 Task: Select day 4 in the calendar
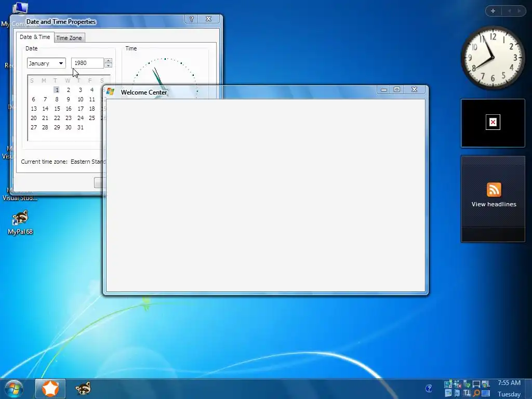(x=92, y=90)
